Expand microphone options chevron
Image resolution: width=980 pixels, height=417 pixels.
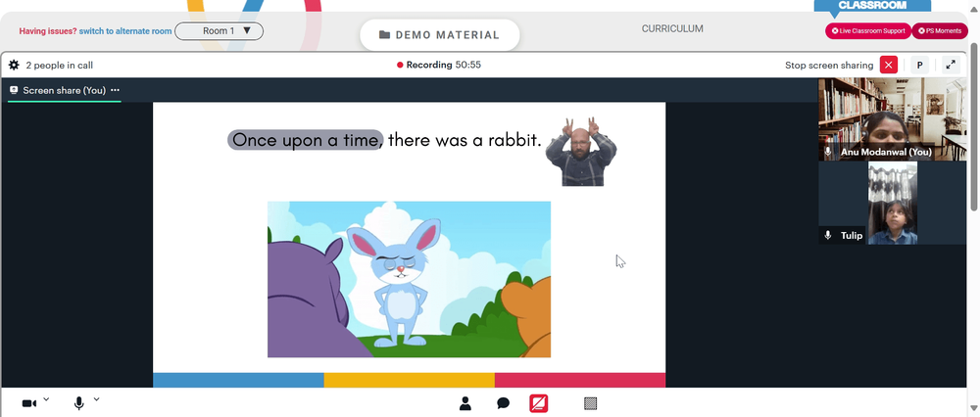96,399
